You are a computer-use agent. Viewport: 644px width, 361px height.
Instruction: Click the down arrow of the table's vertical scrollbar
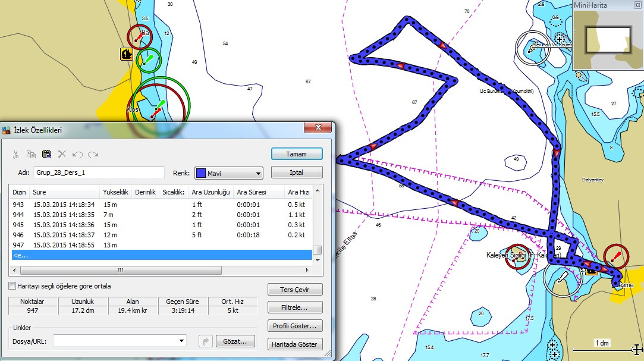(318, 260)
